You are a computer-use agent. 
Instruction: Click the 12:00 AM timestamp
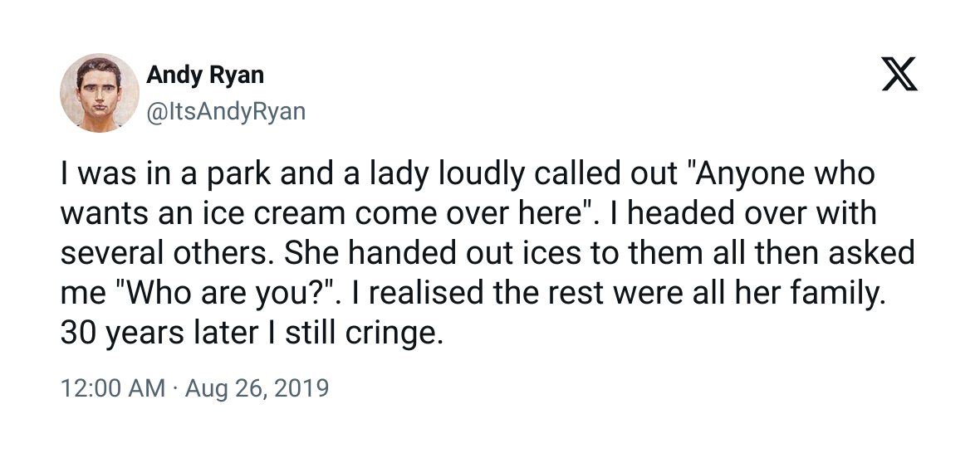(113, 388)
